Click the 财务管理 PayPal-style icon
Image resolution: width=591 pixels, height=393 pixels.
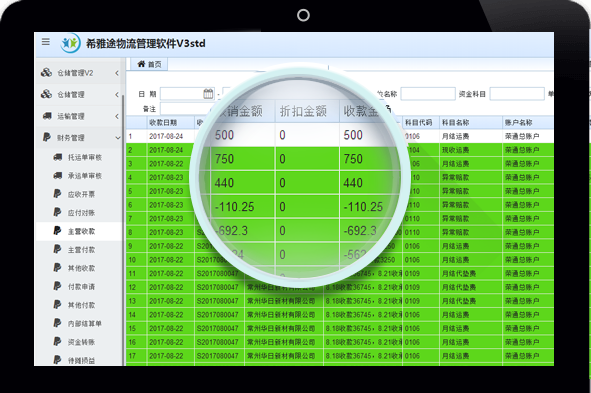pos(46,137)
